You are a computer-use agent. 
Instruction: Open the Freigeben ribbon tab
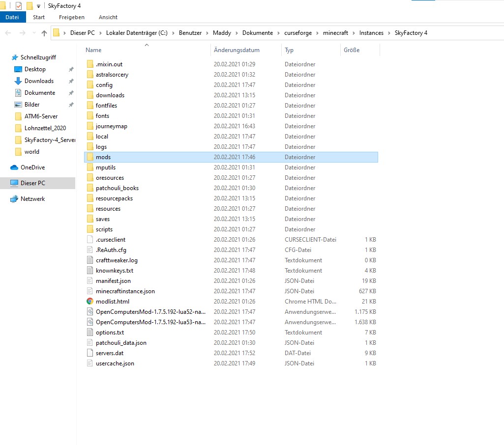(72, 17)
